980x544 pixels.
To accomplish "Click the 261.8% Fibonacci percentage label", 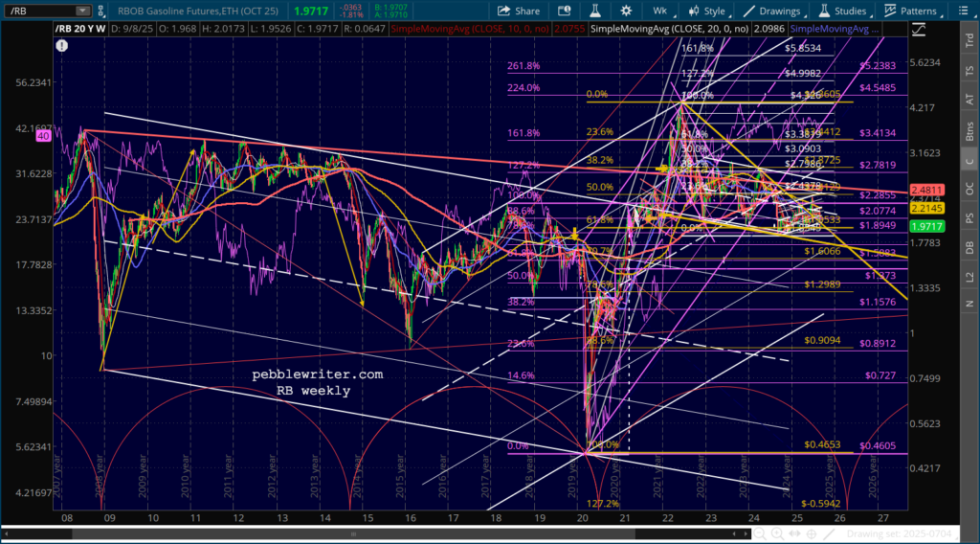I will coord(523,66).
